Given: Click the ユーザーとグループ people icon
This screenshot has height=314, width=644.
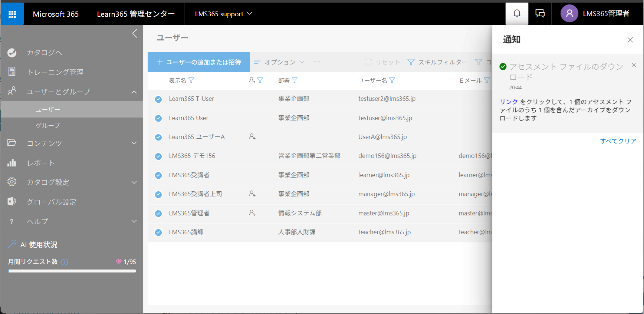Looking at the screenshot, I should pyautogui.click(x=12, y=91).
